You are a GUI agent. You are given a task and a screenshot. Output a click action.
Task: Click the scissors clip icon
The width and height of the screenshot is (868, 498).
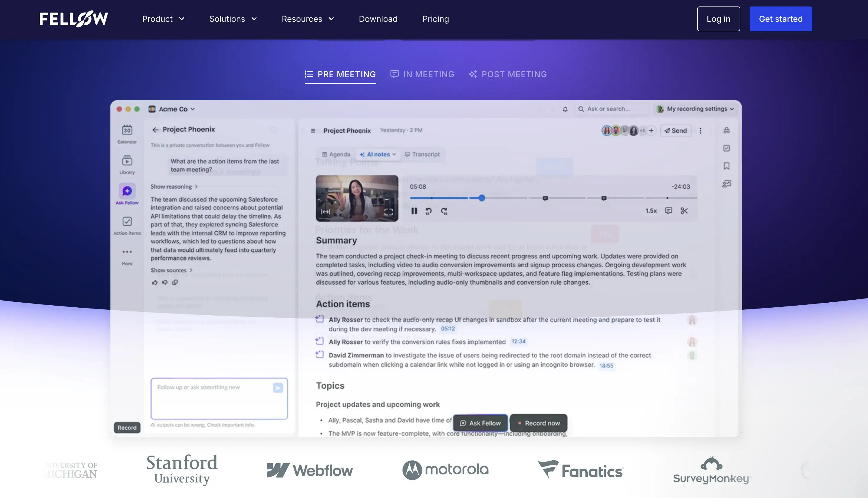point(684,211)
